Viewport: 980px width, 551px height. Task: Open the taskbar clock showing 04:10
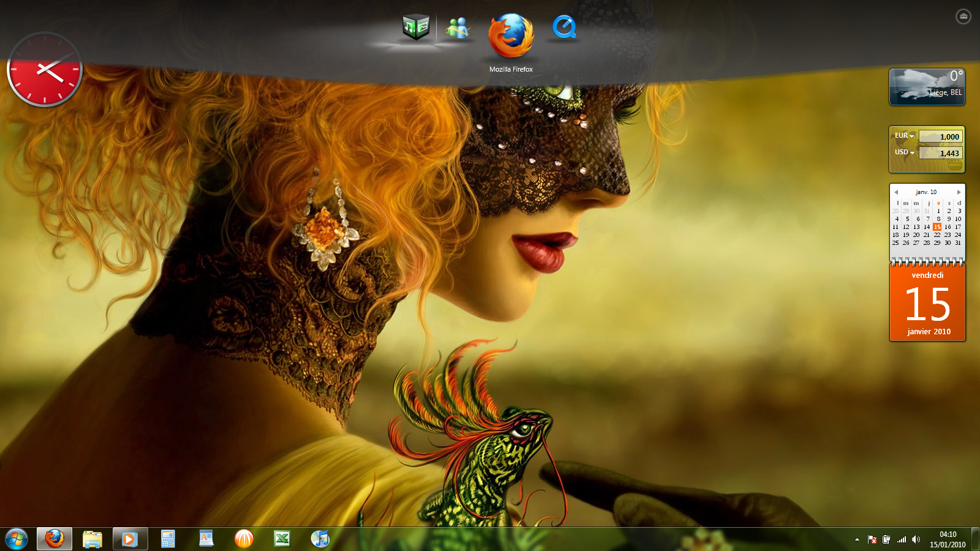point(948,539)
